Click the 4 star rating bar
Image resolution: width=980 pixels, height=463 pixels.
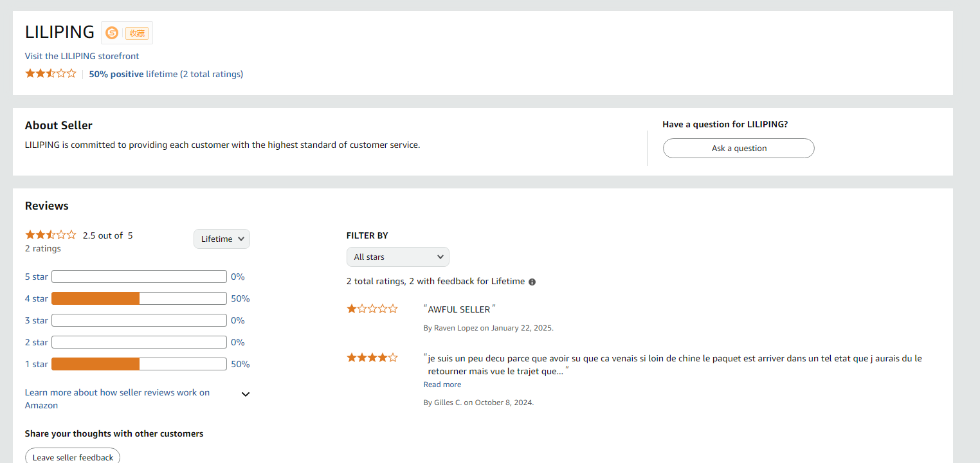click(x=139, y=299)
